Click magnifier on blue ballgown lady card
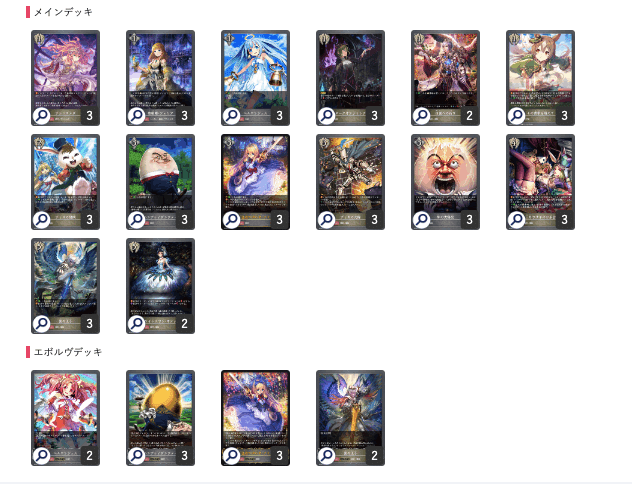 pyautogui.click(x=137, y=324)
